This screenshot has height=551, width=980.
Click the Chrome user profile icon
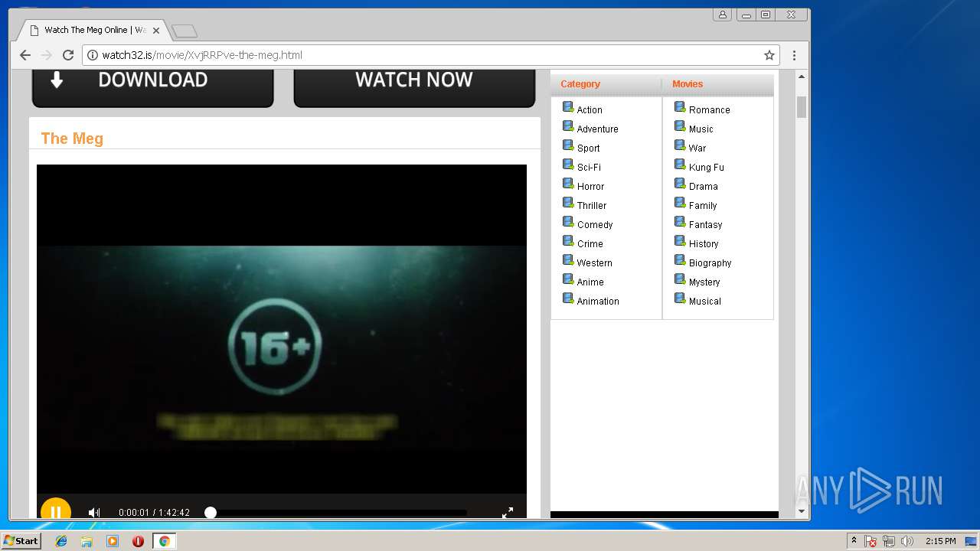coord(722,15)
